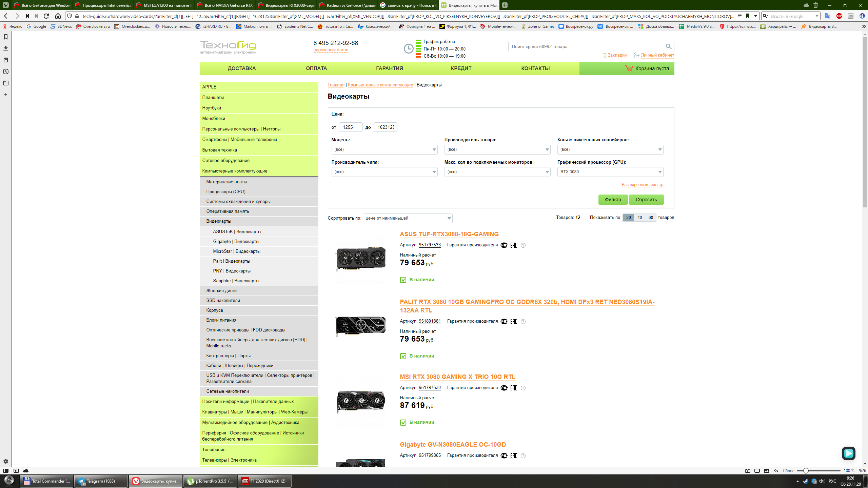Screen dimensions: 868x488
Task: Open the sidebar settings gear icon
Action: tap(6, 461)
